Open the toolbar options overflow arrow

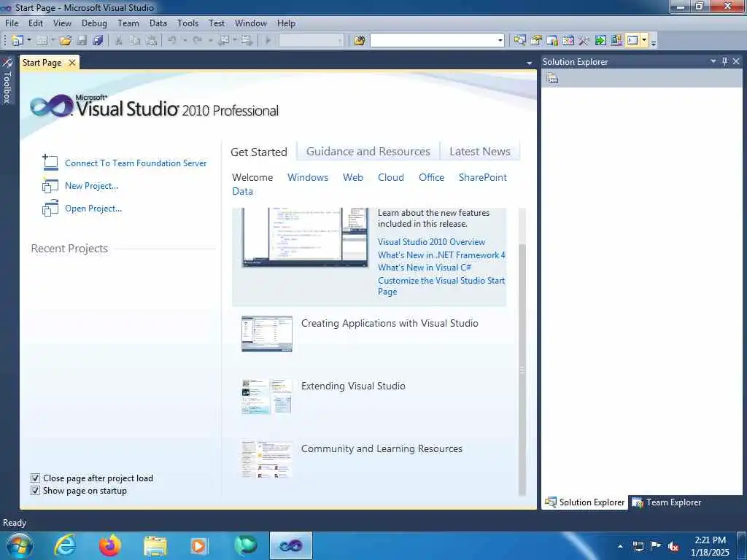pos(654,42)
